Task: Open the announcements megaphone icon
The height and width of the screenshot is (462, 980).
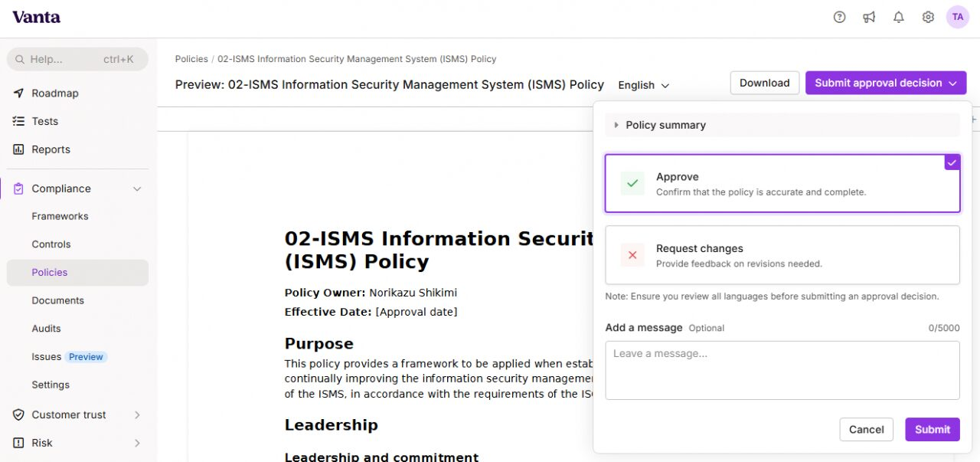Action: pos(869,17)
